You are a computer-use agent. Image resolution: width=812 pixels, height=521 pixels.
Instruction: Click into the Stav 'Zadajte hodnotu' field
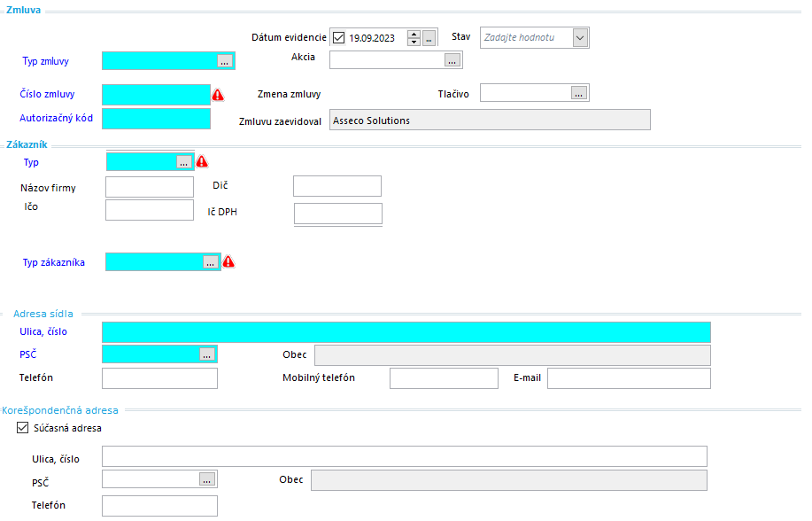pos(526,38)
